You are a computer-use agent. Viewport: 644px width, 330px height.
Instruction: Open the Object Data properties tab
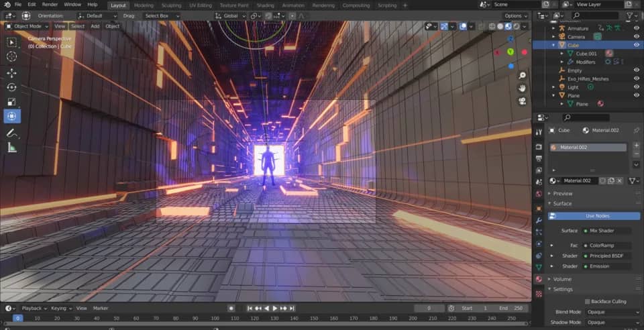(x=539, y=267)
